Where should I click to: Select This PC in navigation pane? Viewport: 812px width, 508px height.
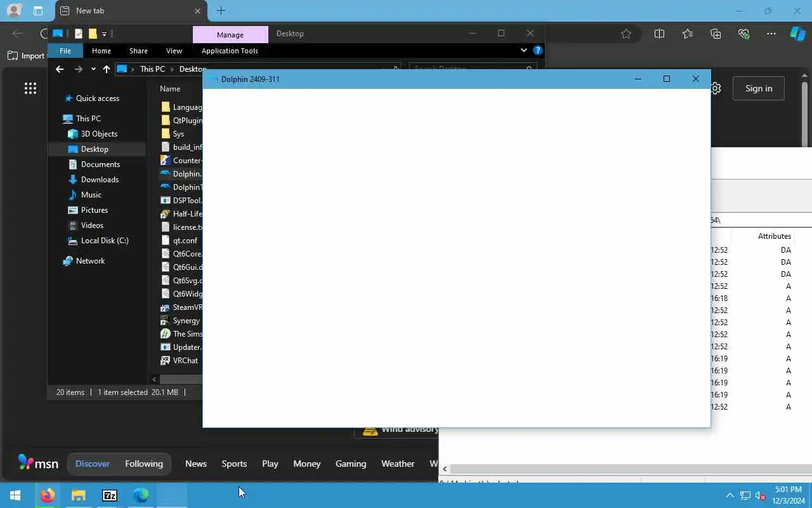pos(88,119)
